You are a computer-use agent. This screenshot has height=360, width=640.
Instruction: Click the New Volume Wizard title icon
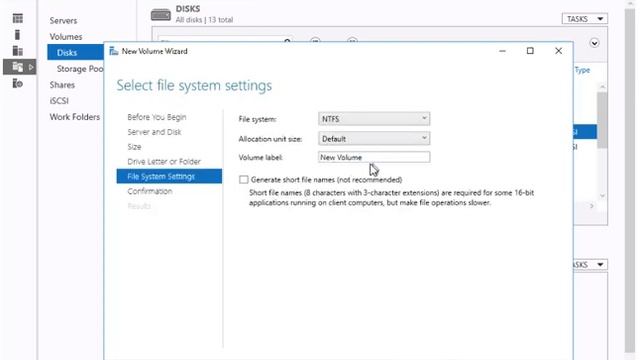pos(114,51)
